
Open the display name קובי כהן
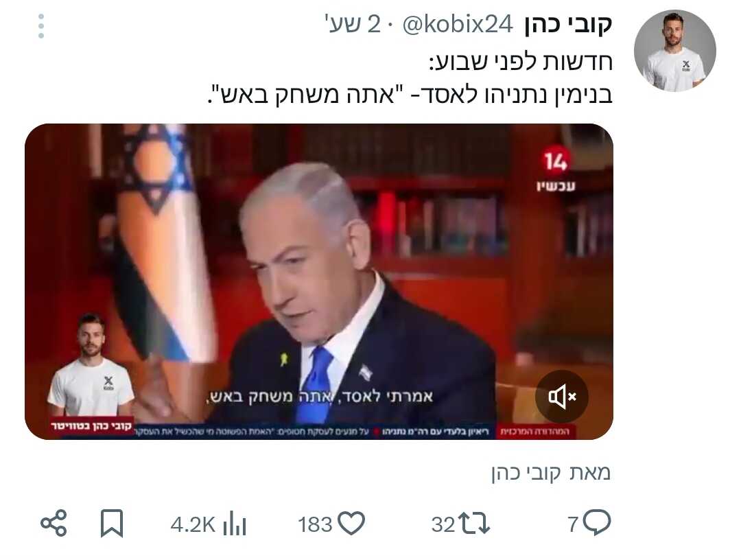pyautogui.click(x=568, y=24)
